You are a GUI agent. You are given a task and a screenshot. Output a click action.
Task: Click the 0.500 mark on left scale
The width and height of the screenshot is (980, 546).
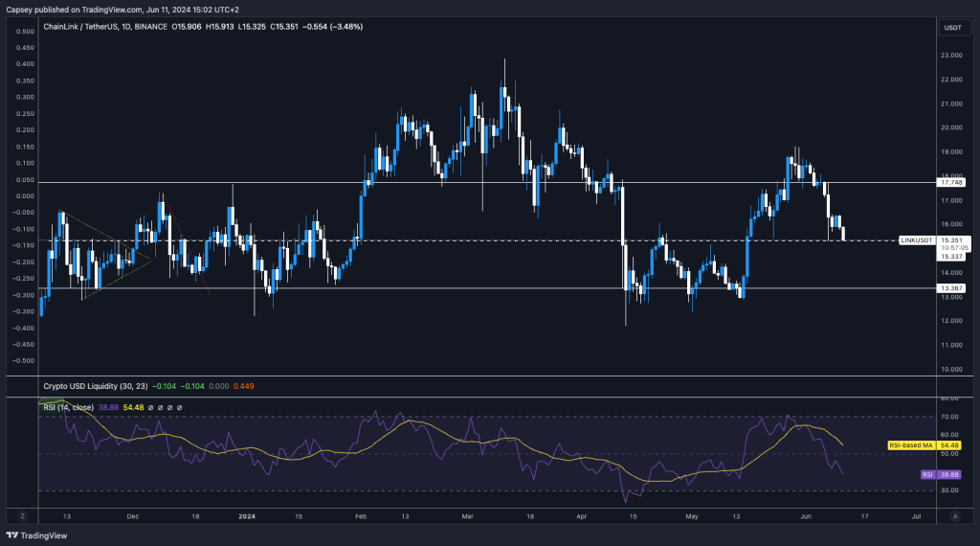coord(22,31)
